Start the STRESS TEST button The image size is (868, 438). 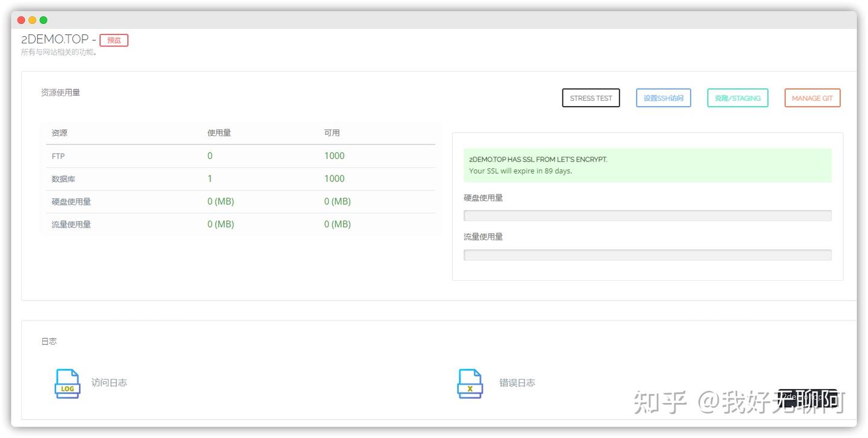click(x=591, y=98)
